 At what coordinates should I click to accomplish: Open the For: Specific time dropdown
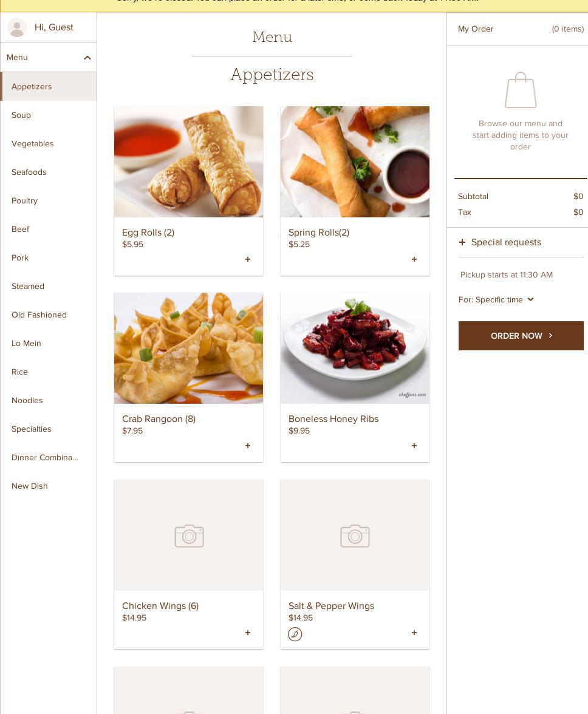point(496,300)
